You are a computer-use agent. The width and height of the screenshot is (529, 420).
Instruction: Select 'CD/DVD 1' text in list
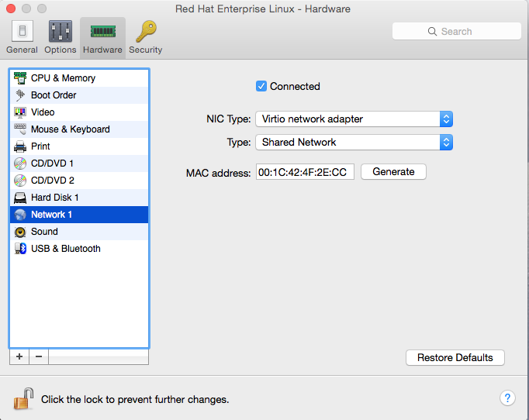pos(52,164)
